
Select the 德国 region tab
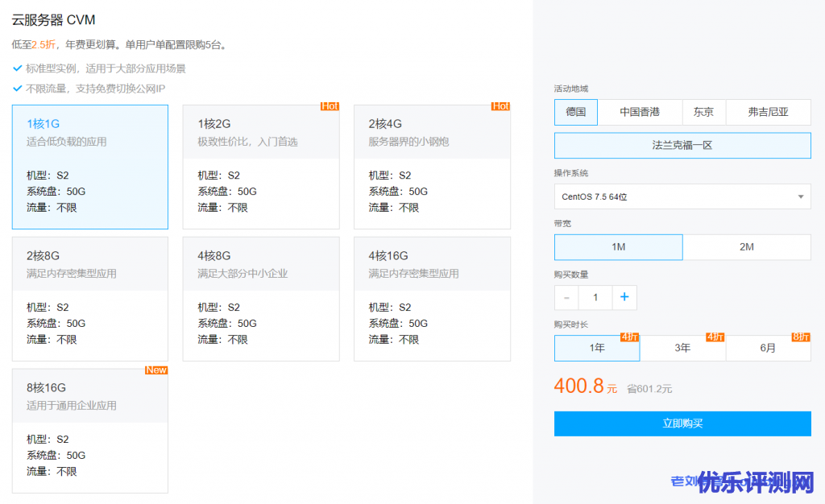click(x=576, y=112)
